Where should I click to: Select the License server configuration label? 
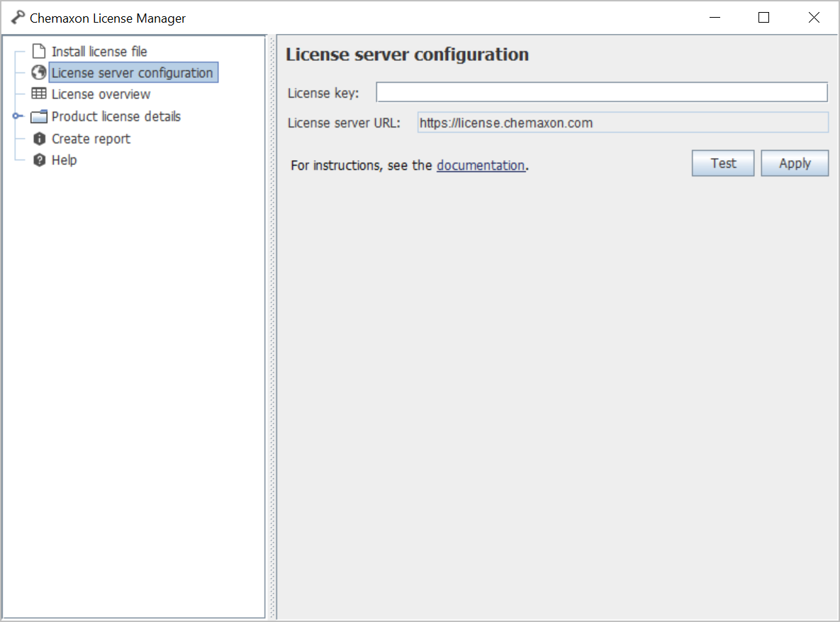pyautogui.click(x=133, y=73)
